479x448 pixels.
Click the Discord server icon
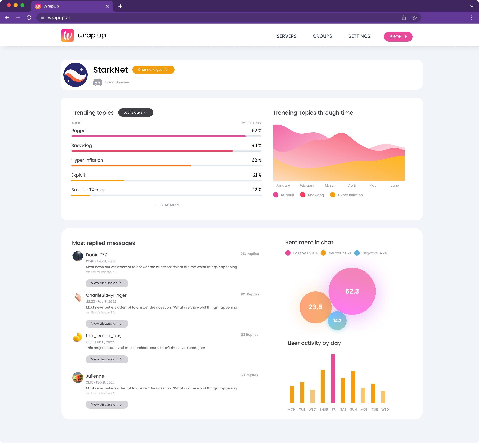(98, 82)
